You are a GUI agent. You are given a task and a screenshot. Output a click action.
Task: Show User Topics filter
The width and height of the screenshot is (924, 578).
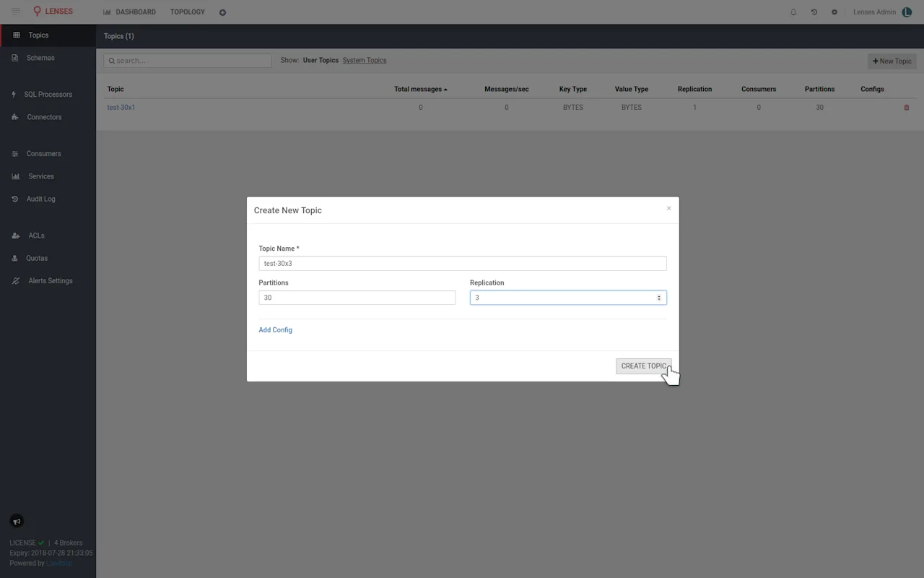tap(321, 61)
